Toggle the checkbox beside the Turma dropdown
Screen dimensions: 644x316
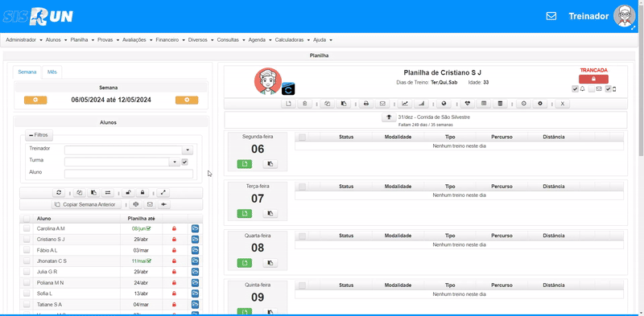point(184,162)
